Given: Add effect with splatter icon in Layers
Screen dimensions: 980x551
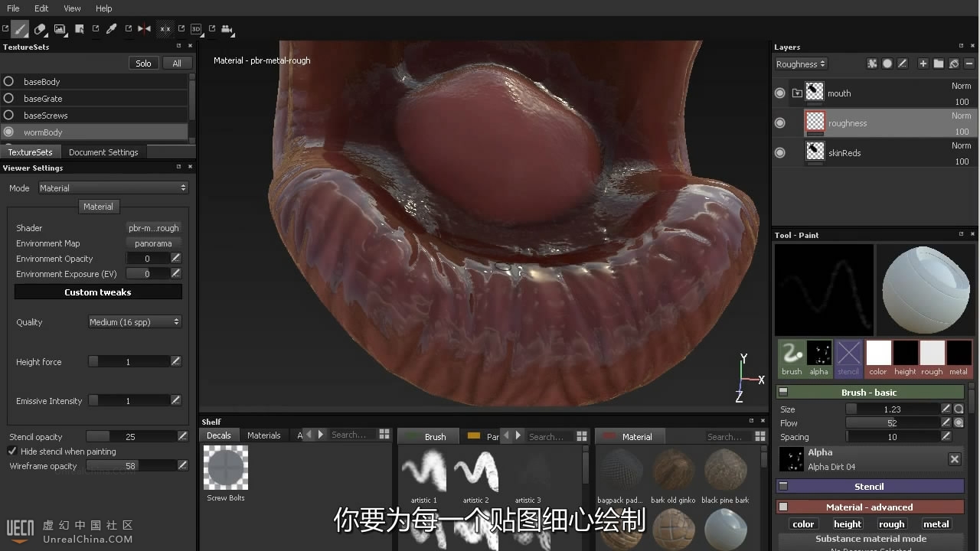Looking at the screenshot, I should click(871, 64).
